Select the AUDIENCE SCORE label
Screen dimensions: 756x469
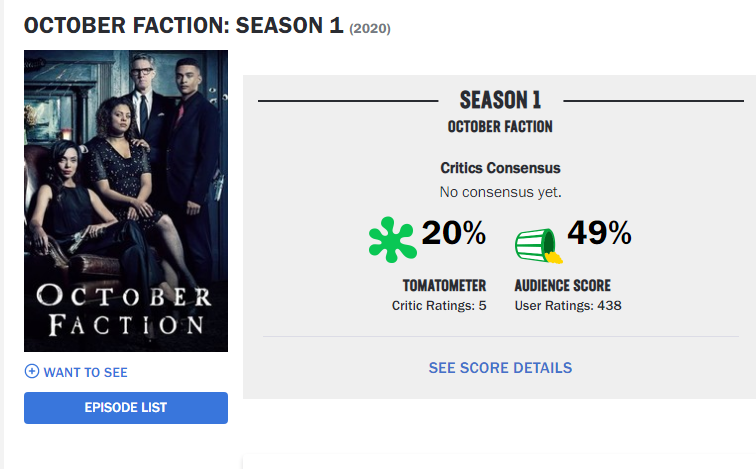click(x=562, y=285)
